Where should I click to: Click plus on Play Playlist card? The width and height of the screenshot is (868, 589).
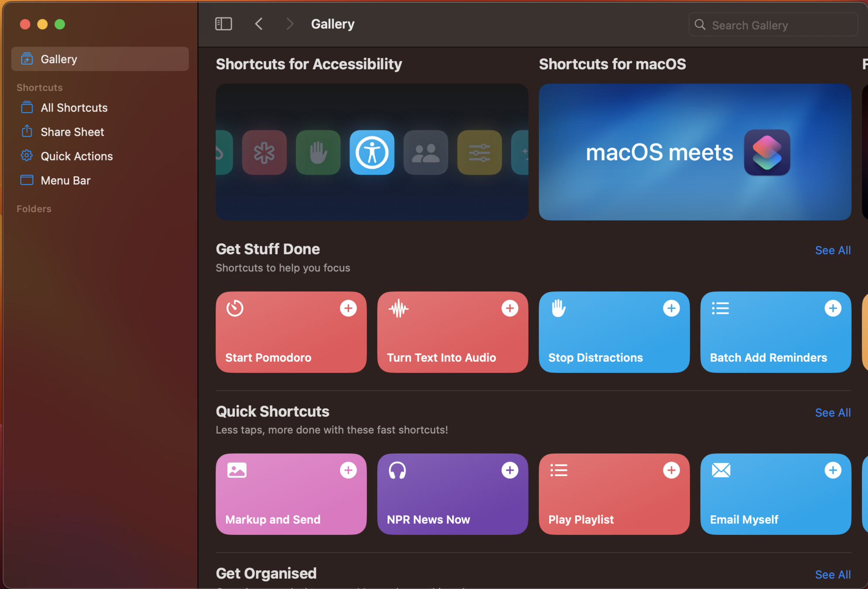[x=671, y=470]
